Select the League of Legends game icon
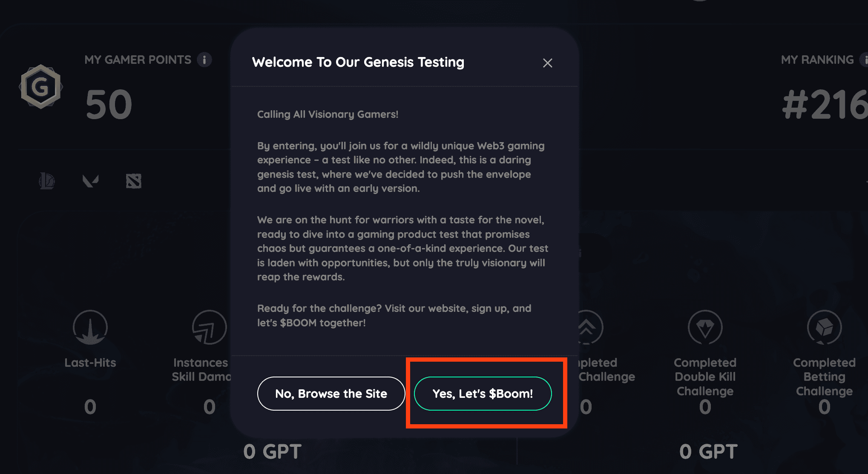The height and width of the screenshot is (474, 868). 47,181
